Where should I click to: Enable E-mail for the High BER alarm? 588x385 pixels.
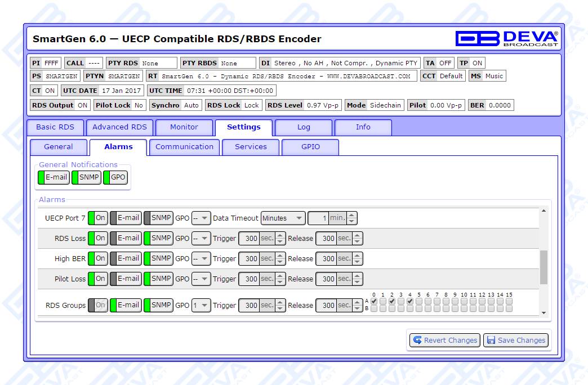125,258
